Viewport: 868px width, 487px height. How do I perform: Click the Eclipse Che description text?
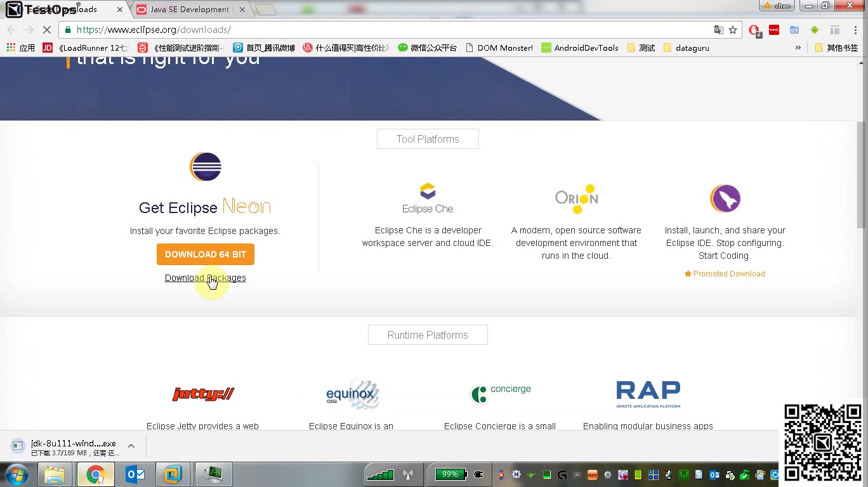point(428,237)
